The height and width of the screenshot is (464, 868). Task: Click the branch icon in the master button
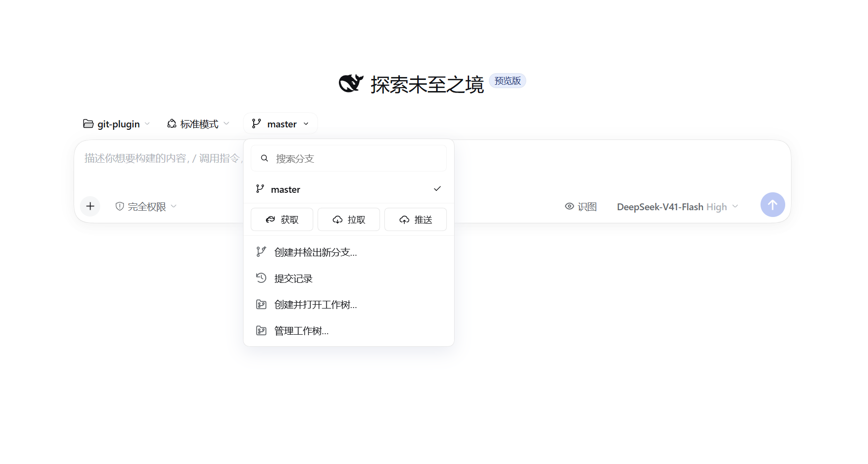click(x=257, y=124)
